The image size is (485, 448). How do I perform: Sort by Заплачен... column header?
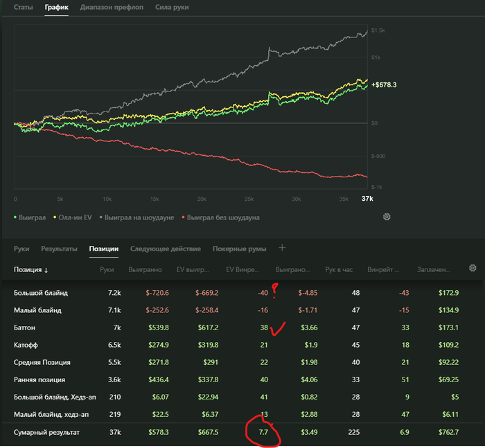click(x=434, y=269)
